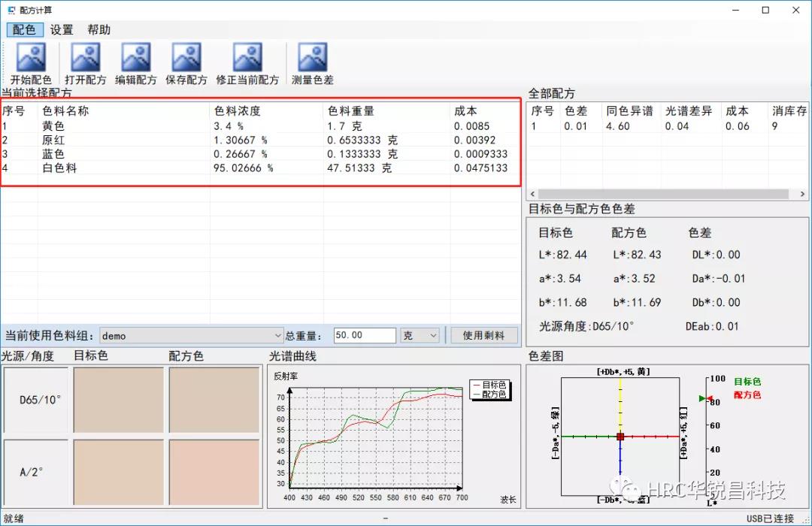Click the D65/10° target color swatch
Viewport: 812px width, 526px height.
tap(118, 401)
